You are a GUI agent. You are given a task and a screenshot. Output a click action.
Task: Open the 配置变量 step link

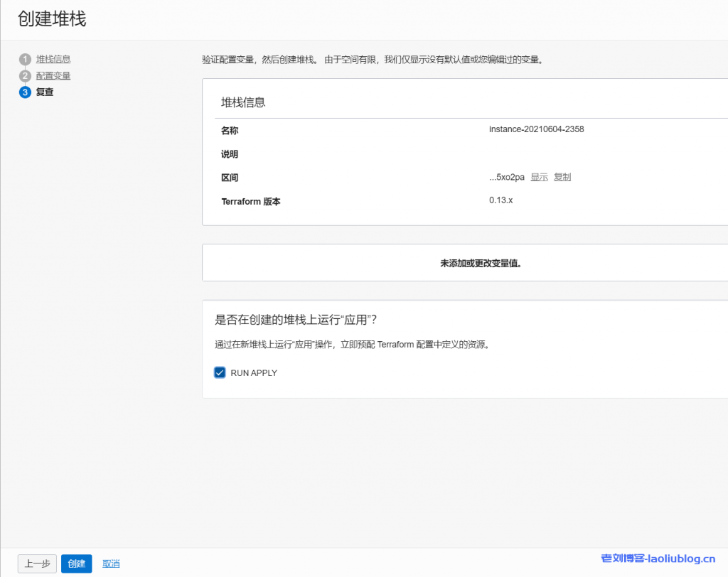pyautogui.click(x=53, y=75)
